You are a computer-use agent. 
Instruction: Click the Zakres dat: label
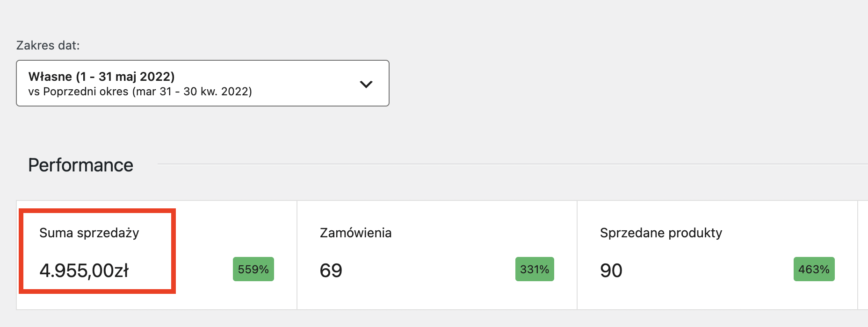pyautogui.click(x=48, y=45)
